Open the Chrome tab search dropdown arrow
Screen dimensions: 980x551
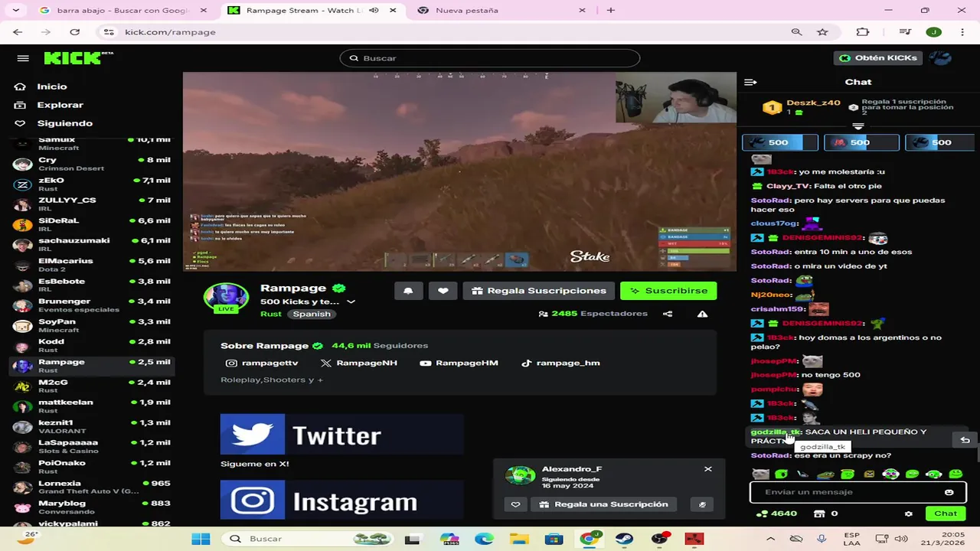(x=17, y=11)
